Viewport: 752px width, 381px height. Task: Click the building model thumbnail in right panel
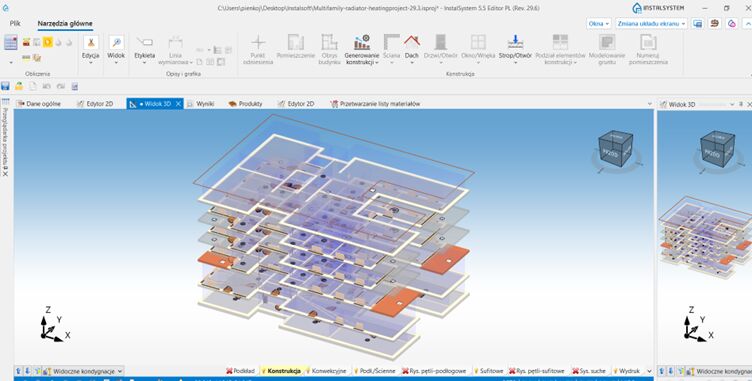(705, 238)
